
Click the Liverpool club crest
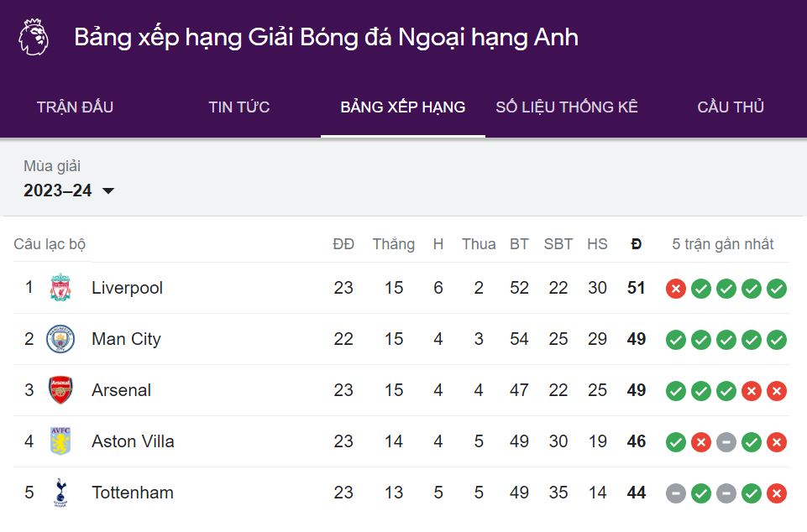coord(60,287)
